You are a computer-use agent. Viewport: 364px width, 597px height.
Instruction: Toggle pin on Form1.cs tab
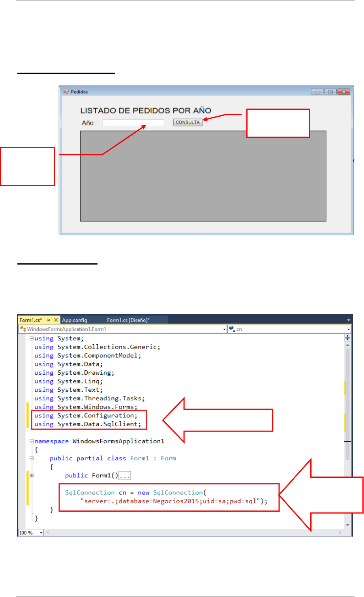(49, 320)
